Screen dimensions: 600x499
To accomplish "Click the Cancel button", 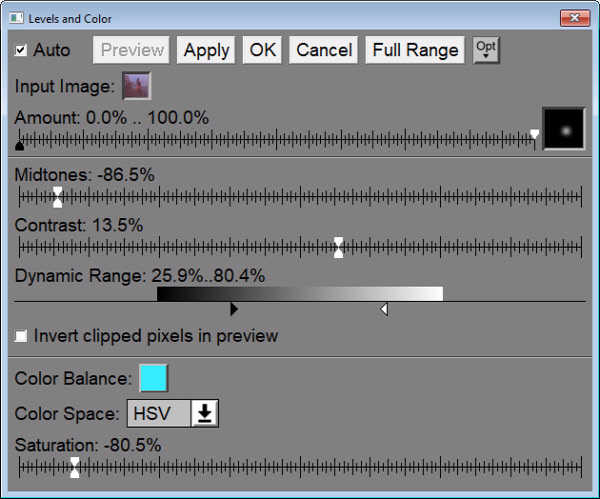I will (324, 50).
